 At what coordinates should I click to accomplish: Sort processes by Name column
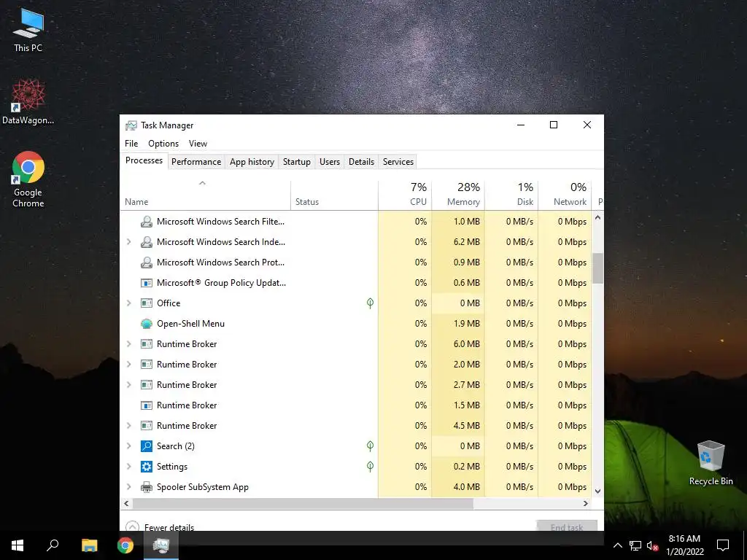coord(205,195)
